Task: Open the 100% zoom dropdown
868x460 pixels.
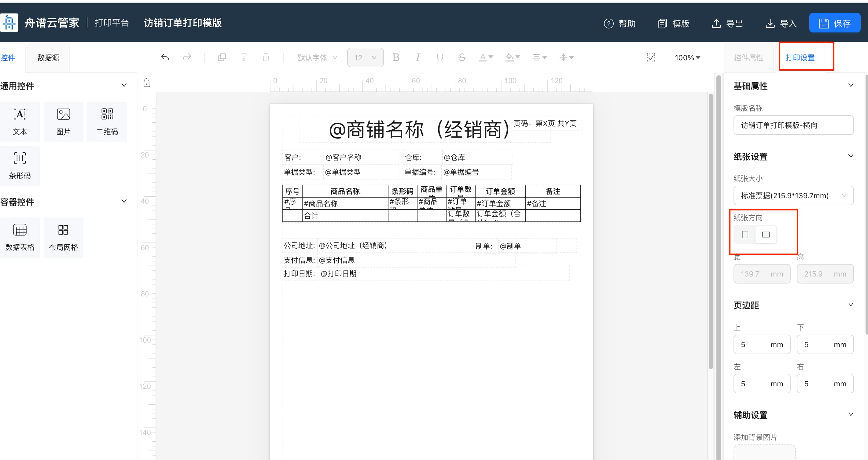Action: coord(687,58)
